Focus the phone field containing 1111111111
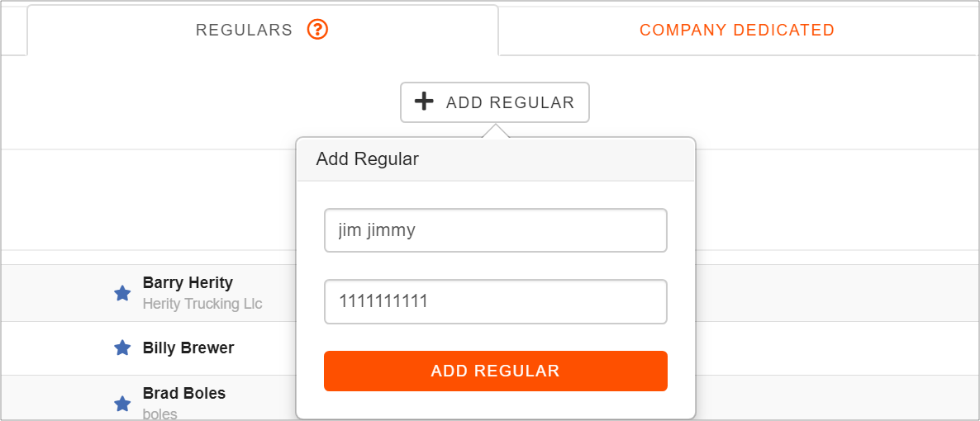Viewport: 980px width, 421px height. (x=496, y=301)
